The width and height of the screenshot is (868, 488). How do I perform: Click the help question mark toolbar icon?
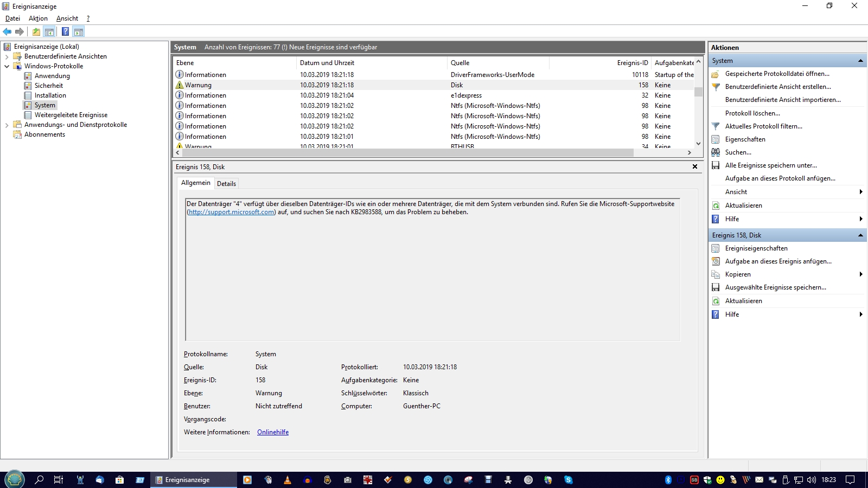[x=65, y=31]
